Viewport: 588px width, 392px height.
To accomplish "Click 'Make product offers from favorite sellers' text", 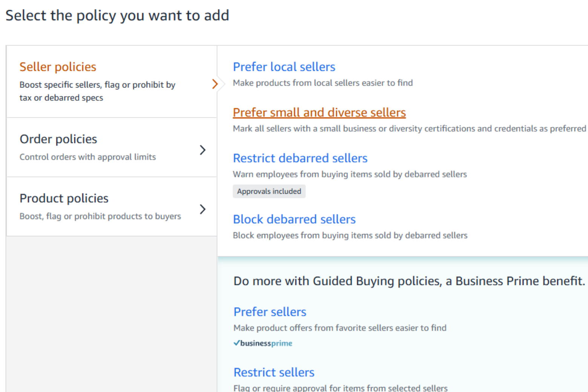I will click(340, 328).
